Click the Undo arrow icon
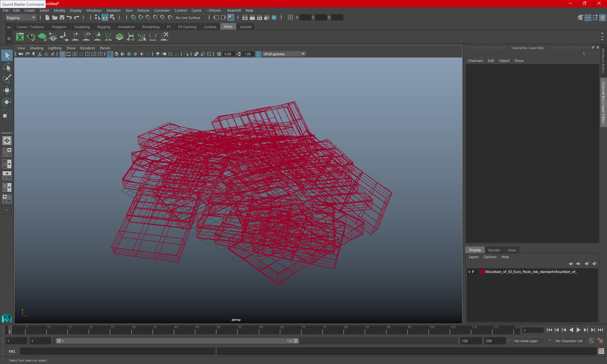 [x=69, y=18]
